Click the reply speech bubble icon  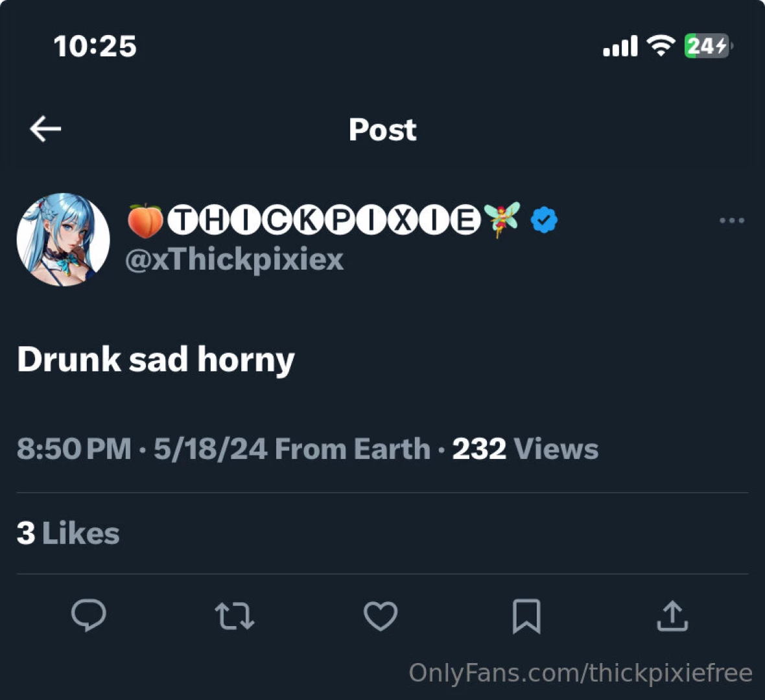coord(89,615)
